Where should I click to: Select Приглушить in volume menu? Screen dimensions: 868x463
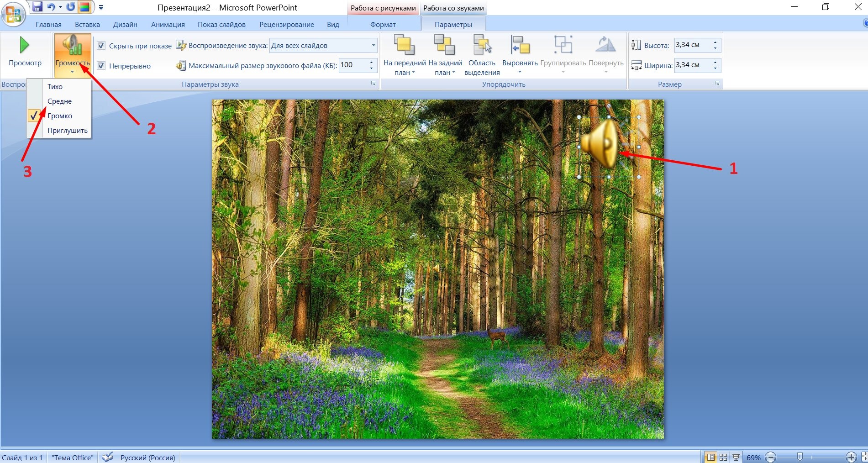point(67,130)
